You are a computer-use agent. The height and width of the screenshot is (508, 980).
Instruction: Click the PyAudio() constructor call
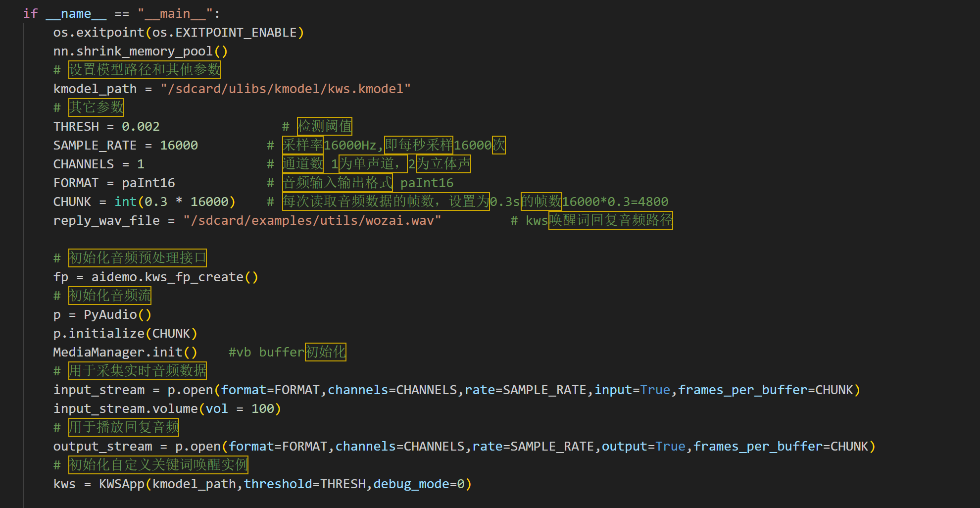(x=117, y=315)
